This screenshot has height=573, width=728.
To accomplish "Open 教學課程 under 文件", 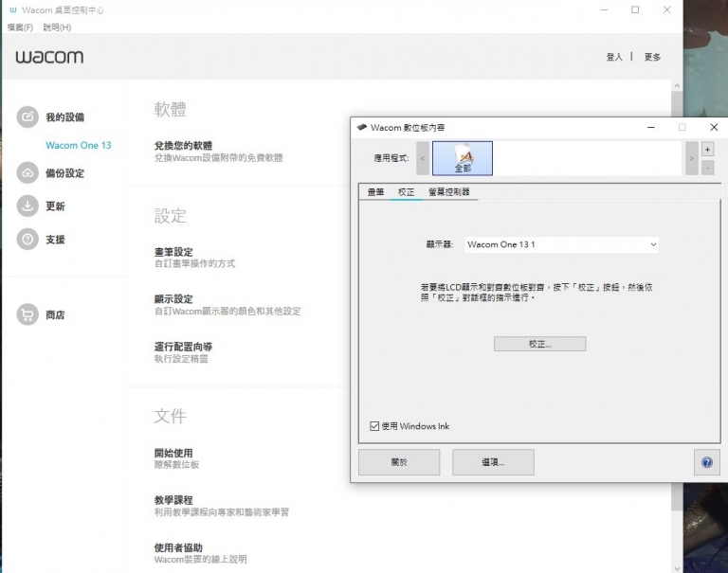I will pos(173,500).
